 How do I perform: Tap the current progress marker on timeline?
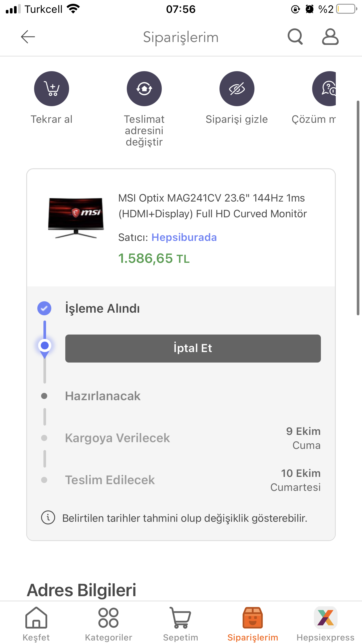tap(45, 346)
